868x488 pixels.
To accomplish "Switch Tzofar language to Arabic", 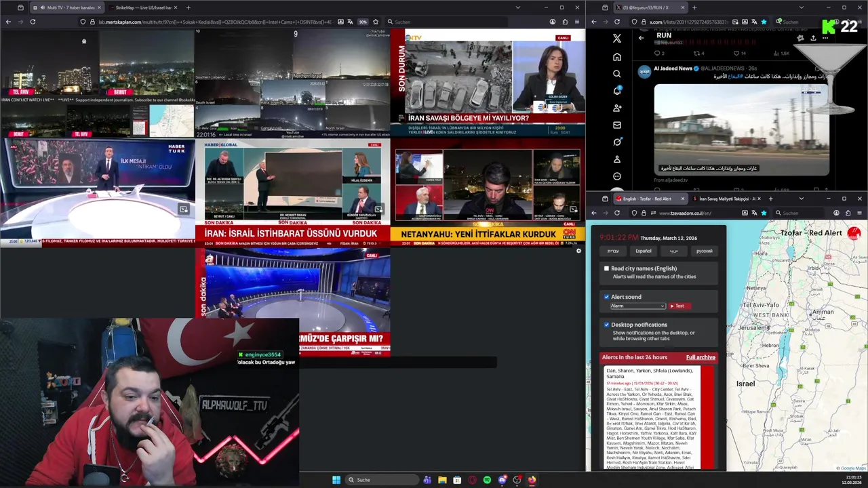I will pyautogui.click(x=674, y=251).
